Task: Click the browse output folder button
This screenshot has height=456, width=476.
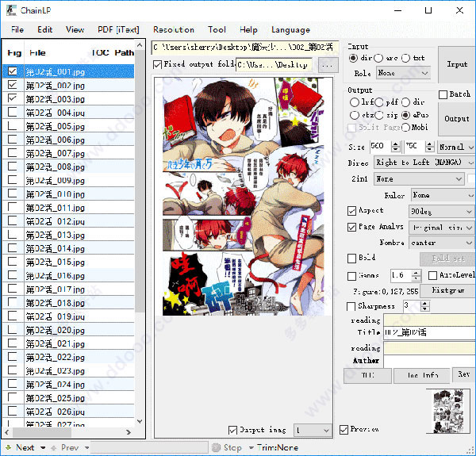Action: coord(328,65)
